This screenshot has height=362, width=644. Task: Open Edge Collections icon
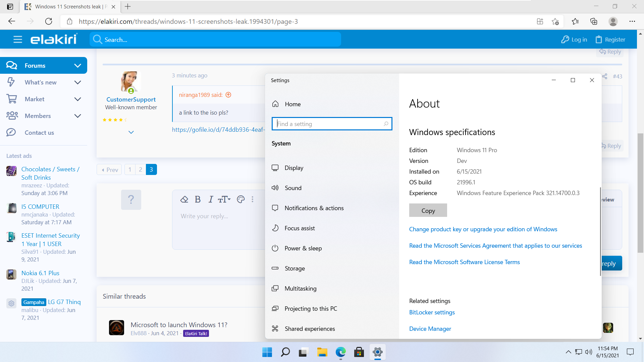(x=594, y=21)
